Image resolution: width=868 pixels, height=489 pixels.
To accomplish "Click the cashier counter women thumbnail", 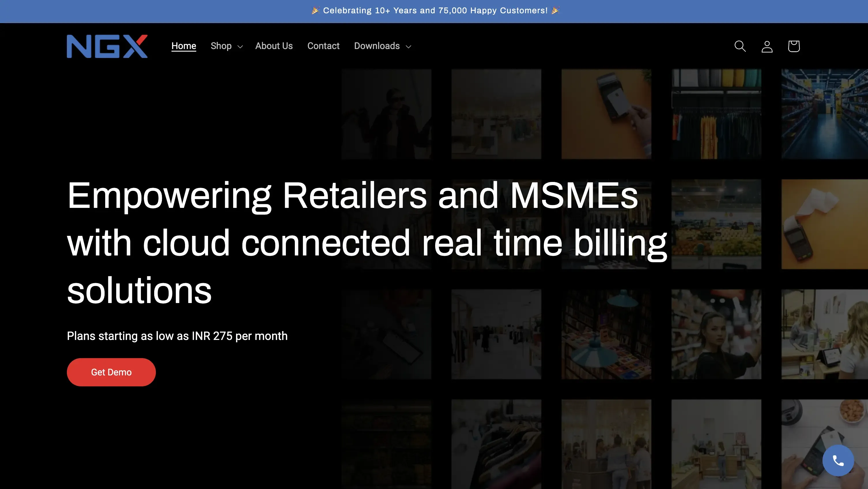I will (x=824, y=334).
